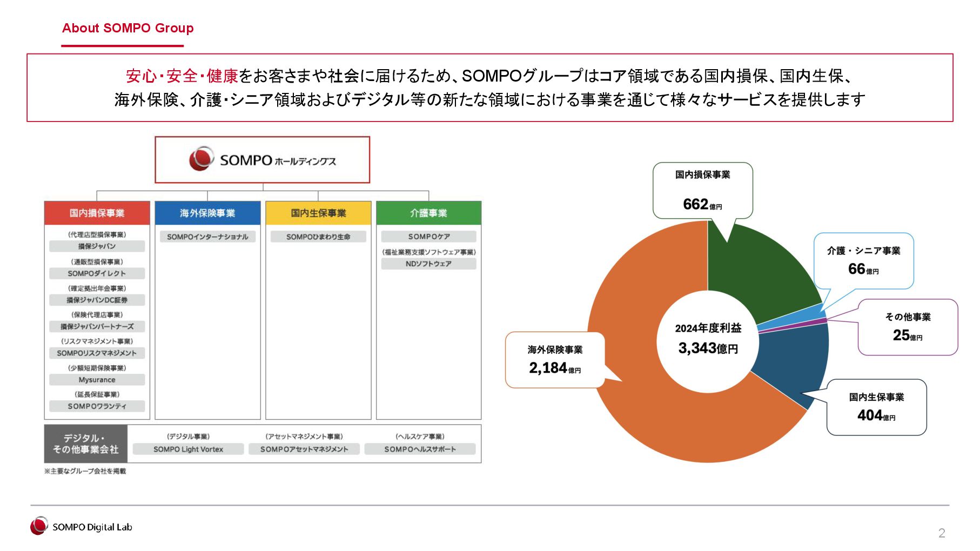980x551 pixels.
Task: Click the (福祉業務支援ソフトウェア事業) label
Action: 428,252
